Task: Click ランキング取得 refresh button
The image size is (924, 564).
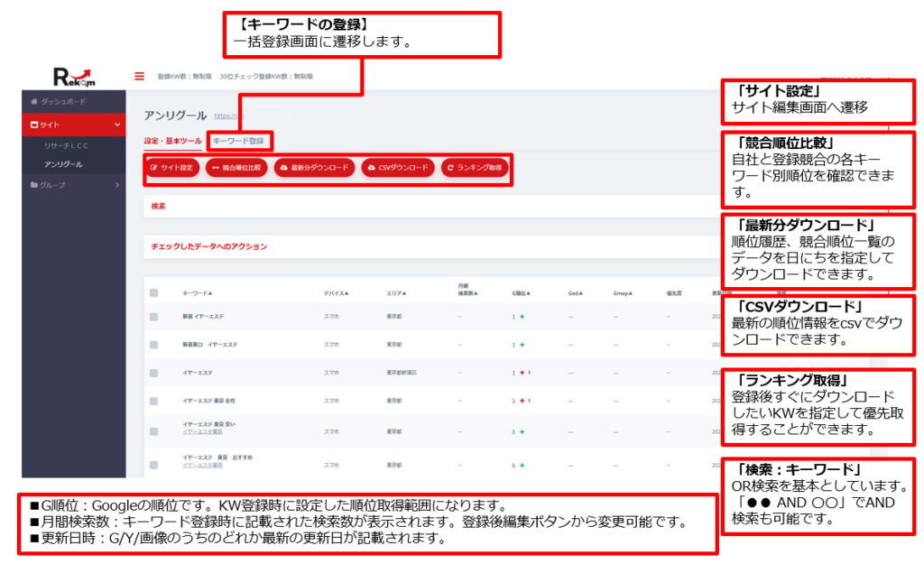Action: coord(475,168)
